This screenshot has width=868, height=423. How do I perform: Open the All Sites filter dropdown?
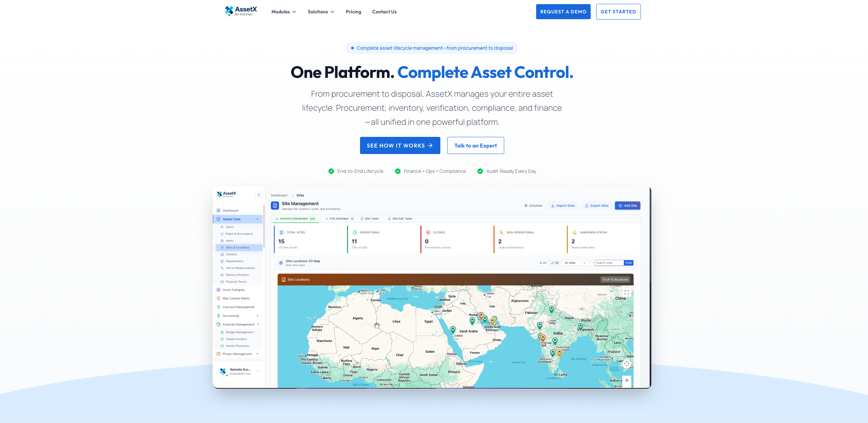click(x=575, y=263)
